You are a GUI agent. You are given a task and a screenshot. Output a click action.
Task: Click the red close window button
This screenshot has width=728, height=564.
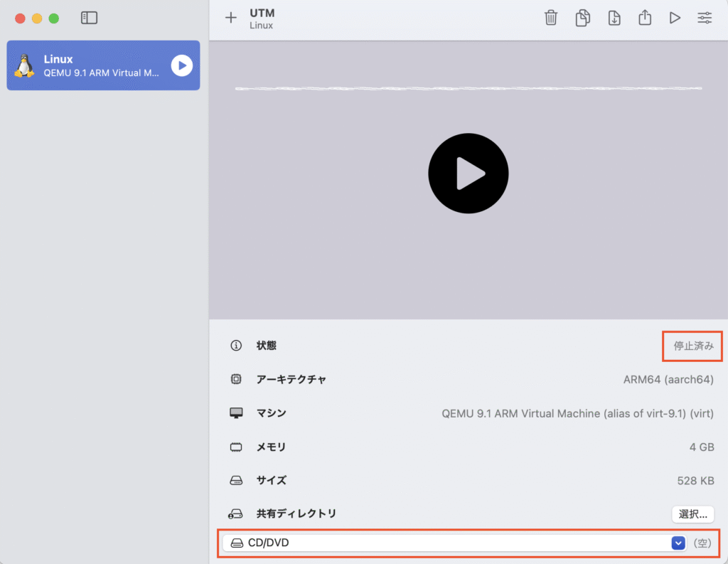(20, 18)
